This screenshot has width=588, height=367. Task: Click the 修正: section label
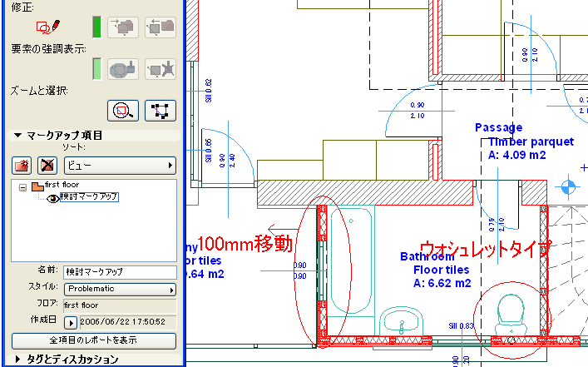pos(22,7)
